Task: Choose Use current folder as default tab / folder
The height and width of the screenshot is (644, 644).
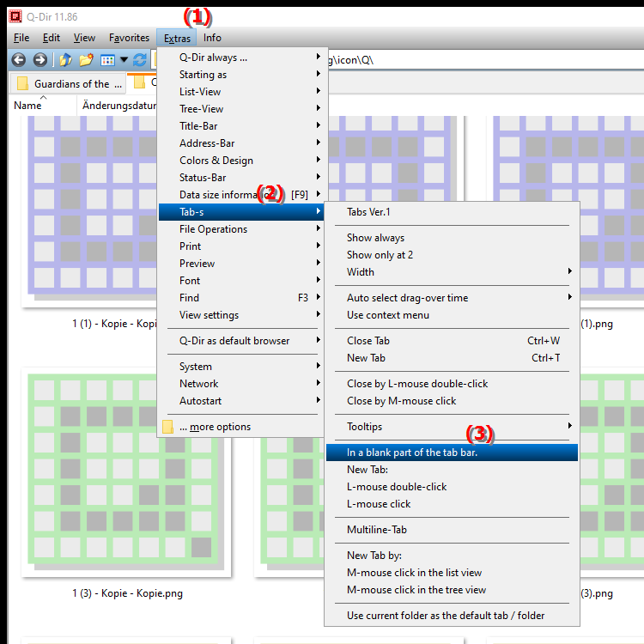Action: pos(452,616)
